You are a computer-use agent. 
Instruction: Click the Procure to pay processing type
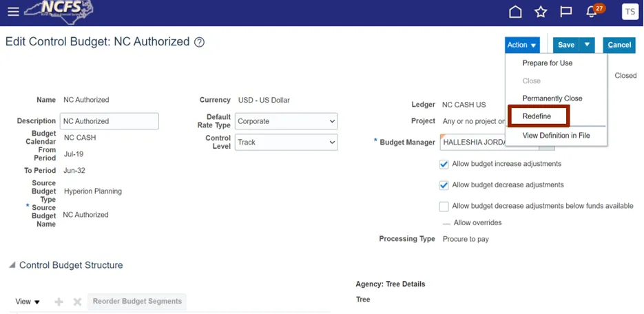pyautogui.click(x=466, y=239)
